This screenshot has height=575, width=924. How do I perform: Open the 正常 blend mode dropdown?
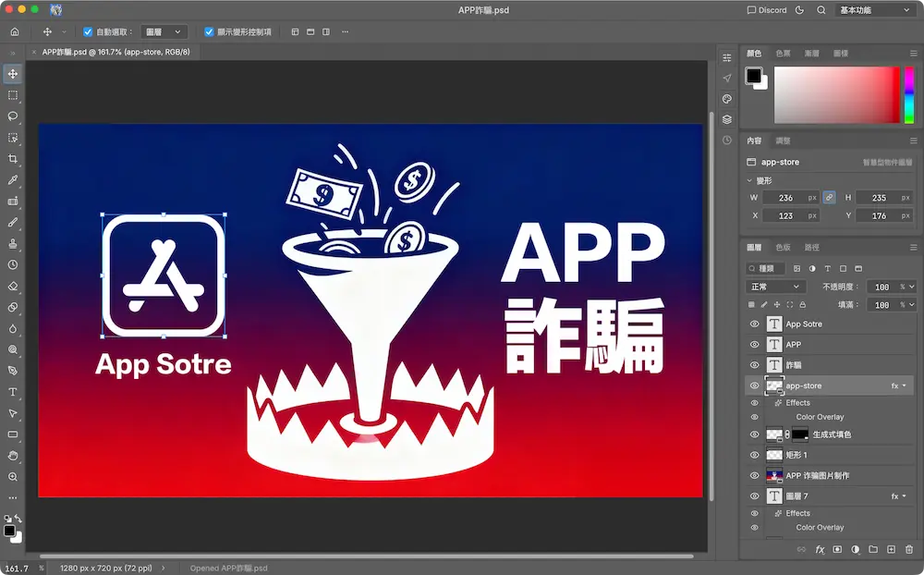point(774,287)
